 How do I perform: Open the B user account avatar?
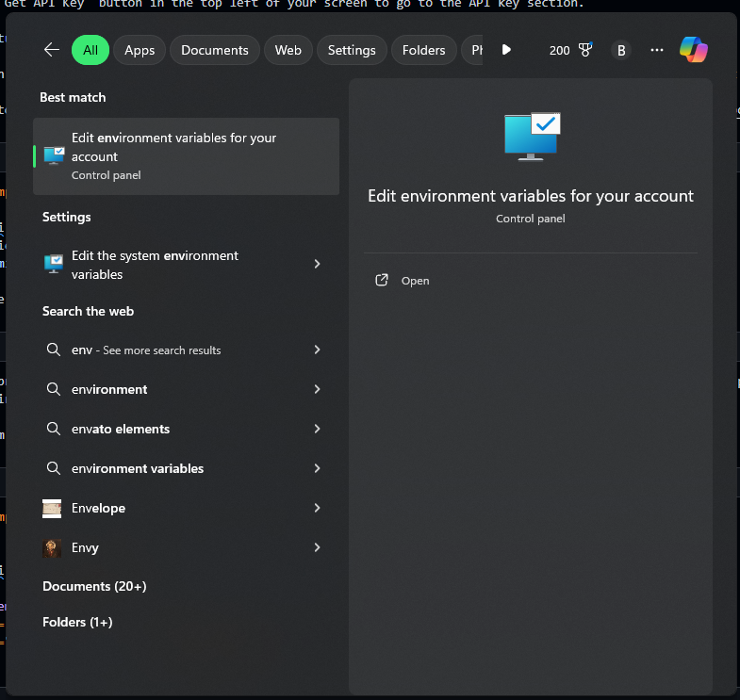pos(620,50)
